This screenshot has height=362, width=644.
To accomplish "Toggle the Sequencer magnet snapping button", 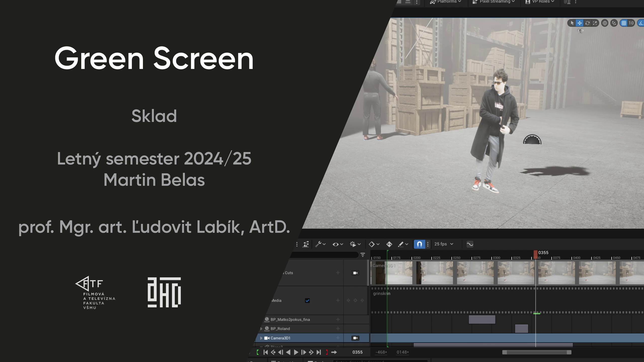I will click(x=419, y=244).
